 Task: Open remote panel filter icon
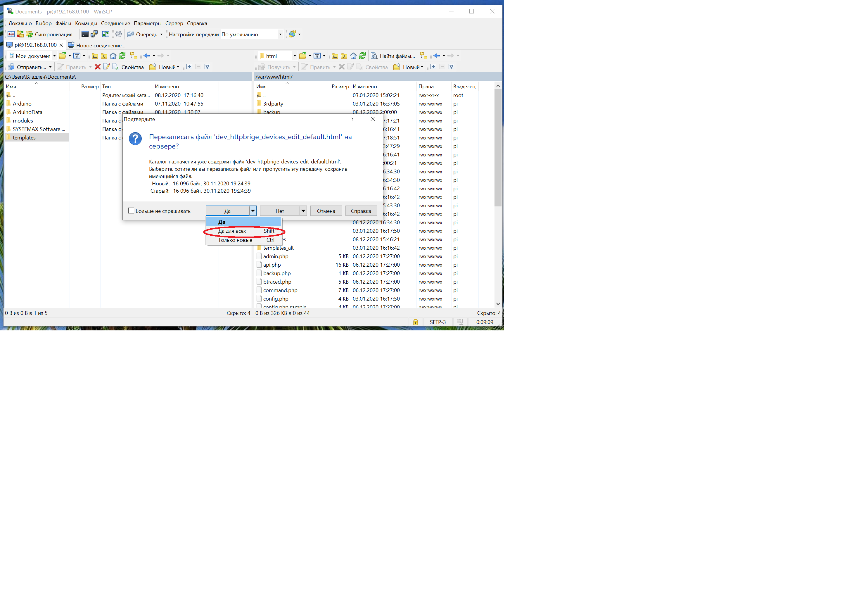pos(317,56)
